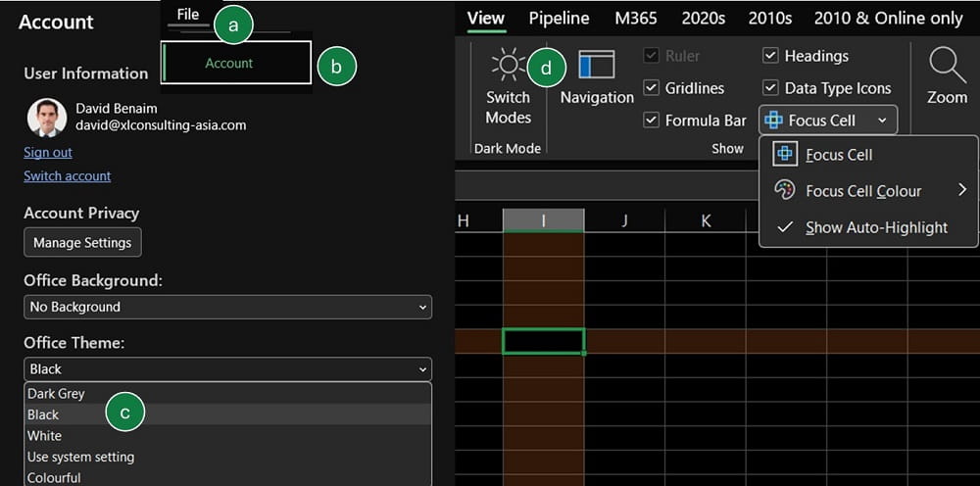
Task: Uncheck the Headings checkbox
Action: point(770,56)
